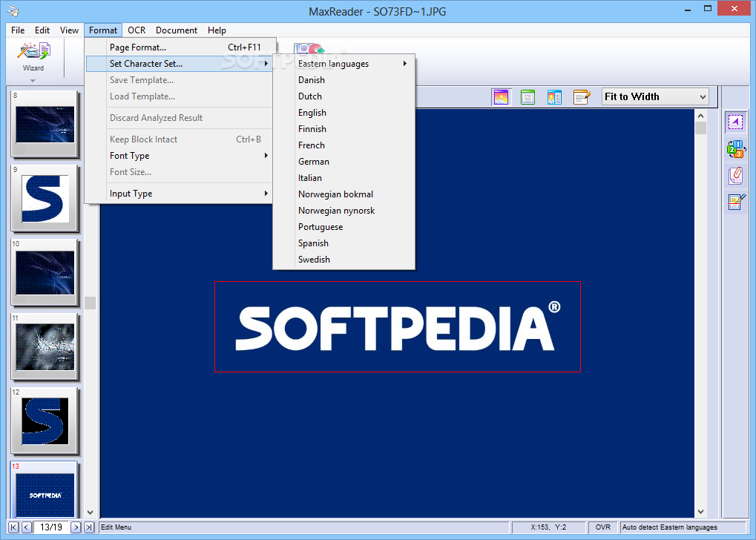The image size is (756, 540).
Task: Click the reorder blocks 1-2-3 icon
Action: coord(736,149)
